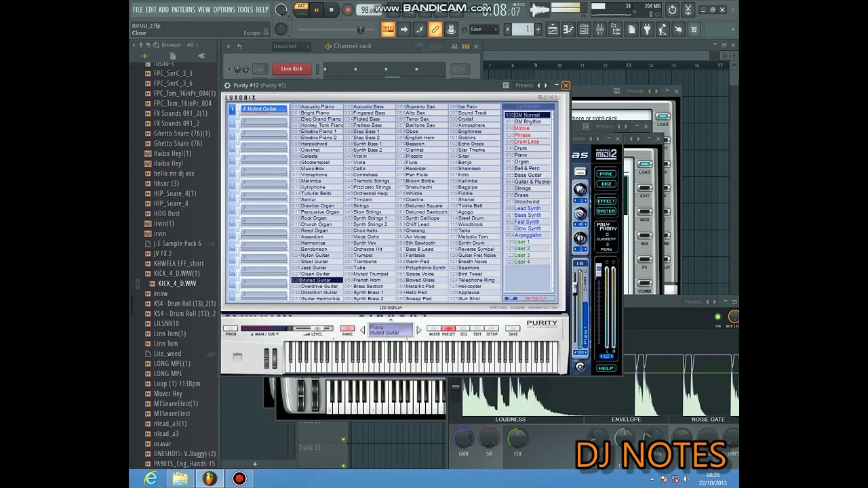Toggle the orange link icon in toolbar
This screenshot has height=488, width=868.
435,29
